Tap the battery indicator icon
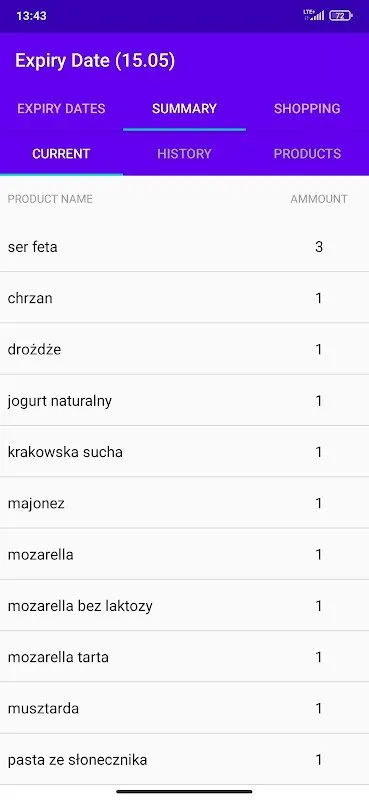 point(340,15)
